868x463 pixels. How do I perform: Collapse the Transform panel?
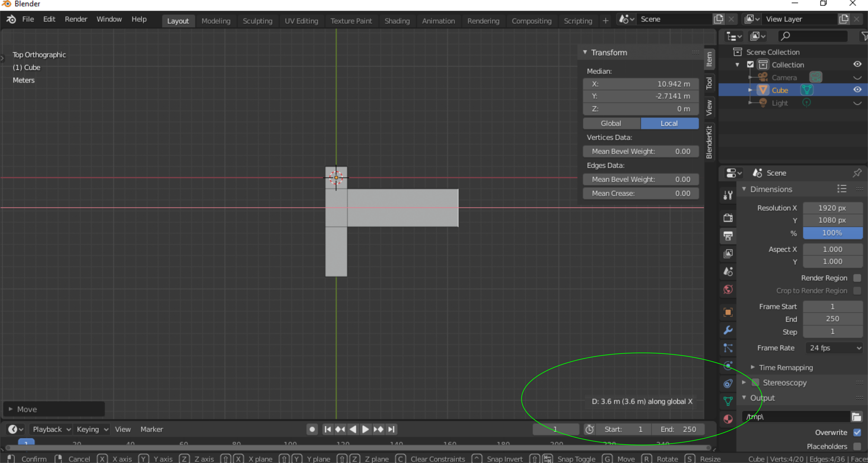(585, 52)
